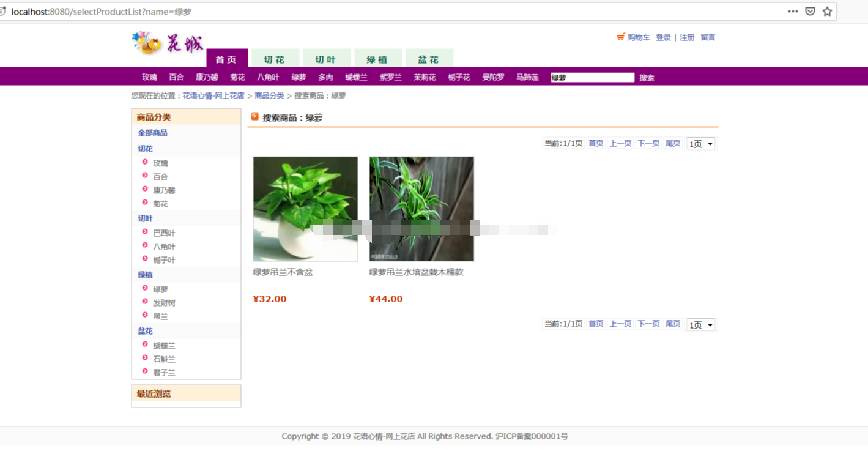Click the 搜索 search button
Viewport: 868px width, 454px height.
pos(647,78)
